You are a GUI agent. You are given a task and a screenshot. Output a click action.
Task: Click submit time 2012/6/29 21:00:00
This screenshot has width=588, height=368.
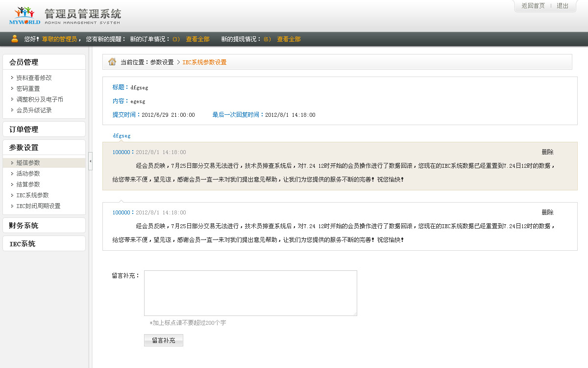tap(168, 115)
